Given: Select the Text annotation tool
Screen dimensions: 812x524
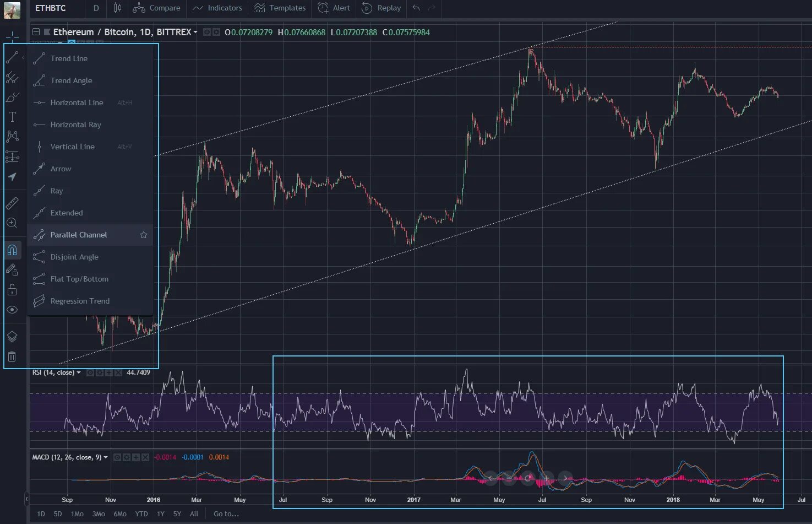Looking at the screenshot, I should point(12,117).
